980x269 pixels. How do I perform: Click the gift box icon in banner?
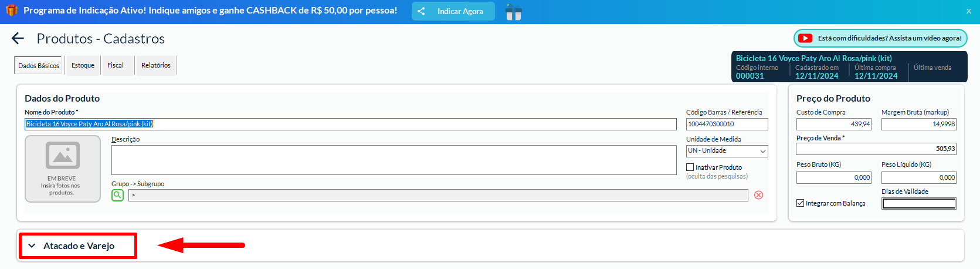pos(514,12)
